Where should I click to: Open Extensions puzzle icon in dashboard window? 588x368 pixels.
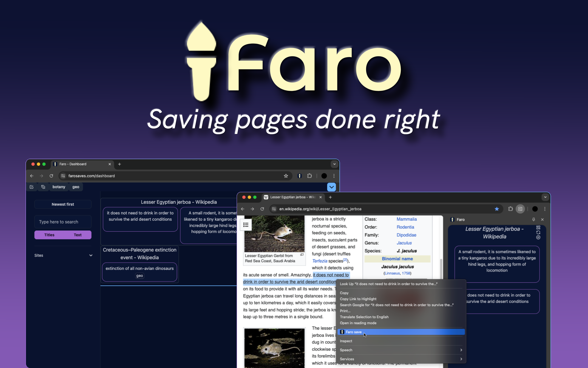click(x=310, y=176)
